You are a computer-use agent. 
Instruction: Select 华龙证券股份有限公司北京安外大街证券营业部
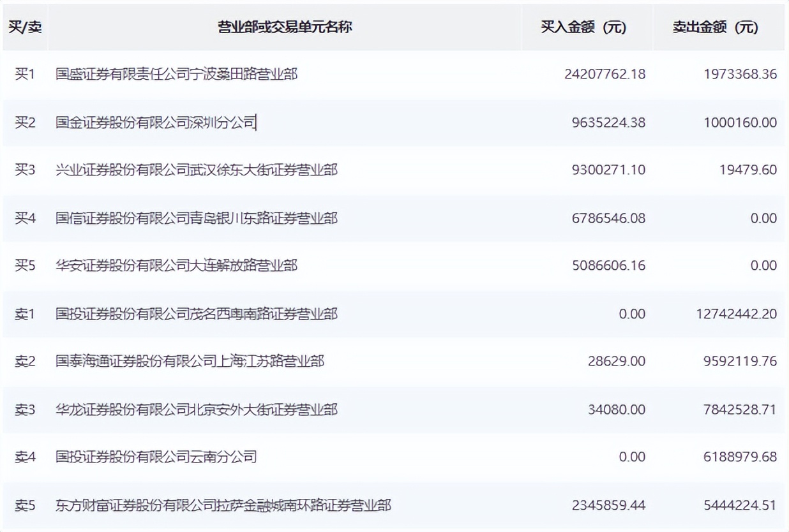coord(197,409)
